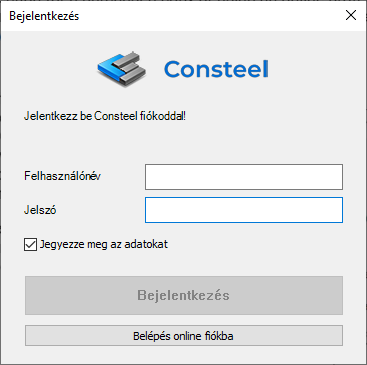The width and height of the screenshot is (367, 365).
Task: Click the checkmark in the remember-data box
Action: click(x=30, y=244)
